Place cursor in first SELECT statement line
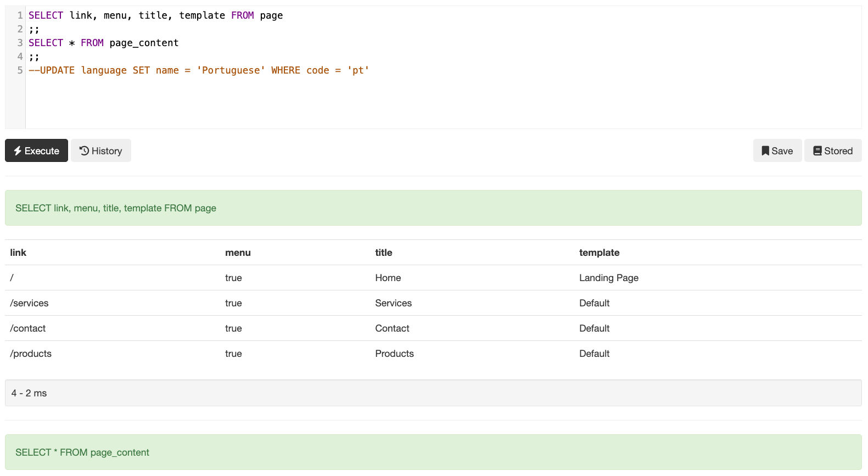 tap(155, 15)
